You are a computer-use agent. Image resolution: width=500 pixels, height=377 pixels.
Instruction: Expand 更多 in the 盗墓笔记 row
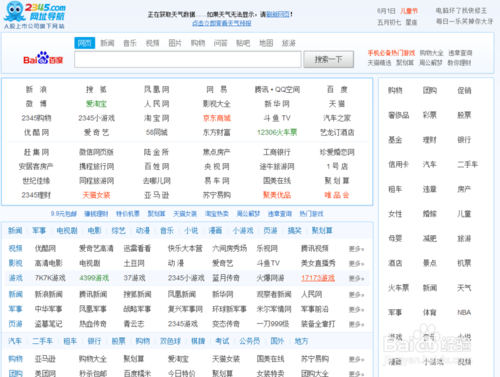coord(356,324)
